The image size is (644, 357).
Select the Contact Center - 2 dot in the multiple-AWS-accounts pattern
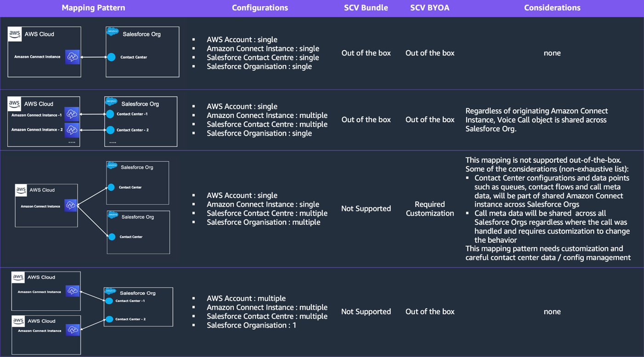tap(109, 319)
